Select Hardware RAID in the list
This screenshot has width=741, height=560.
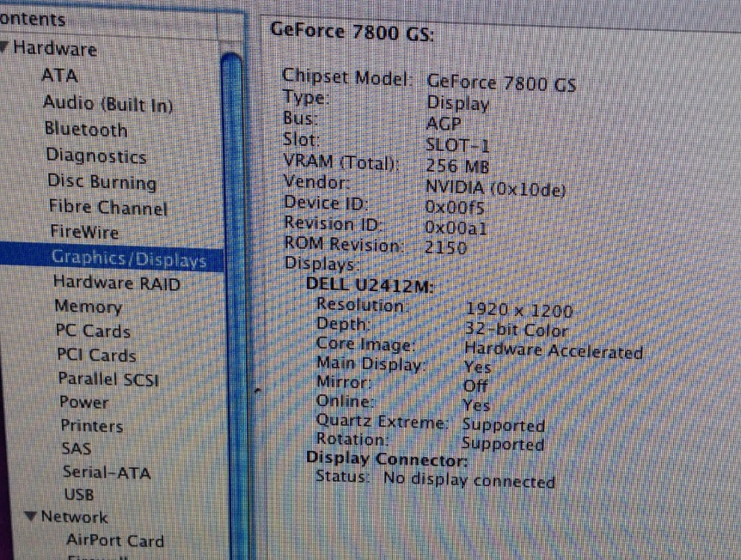click(117, 283)
